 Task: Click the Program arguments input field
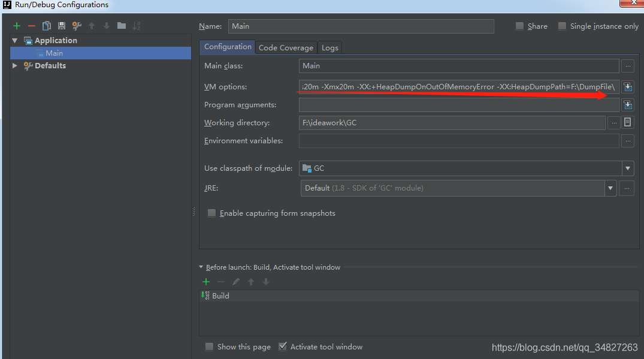[459, 105]
